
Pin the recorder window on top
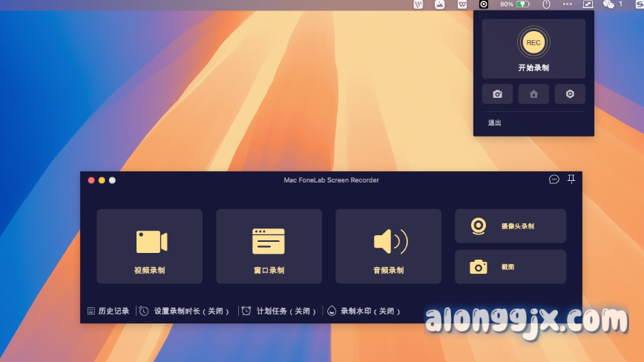571,180
